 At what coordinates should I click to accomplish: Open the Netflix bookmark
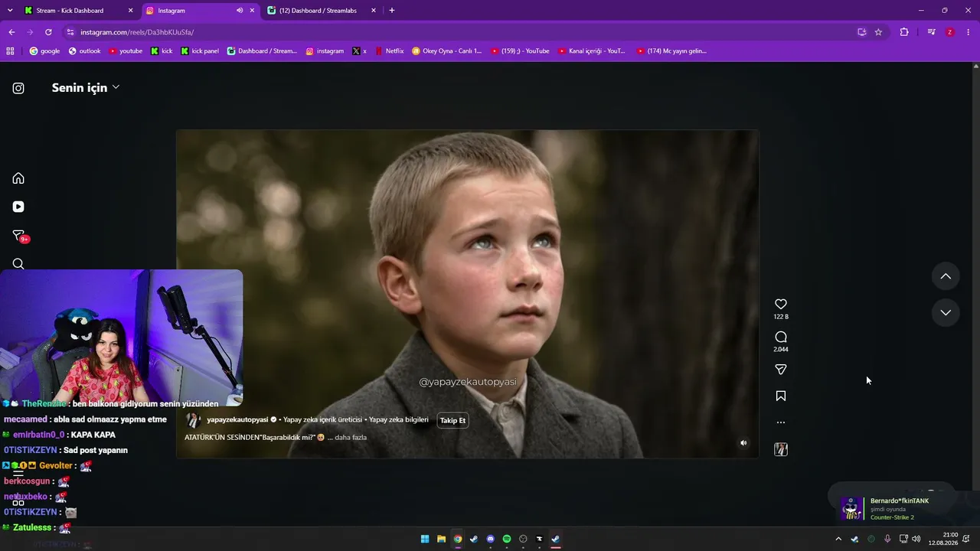(x=389, y=51)
